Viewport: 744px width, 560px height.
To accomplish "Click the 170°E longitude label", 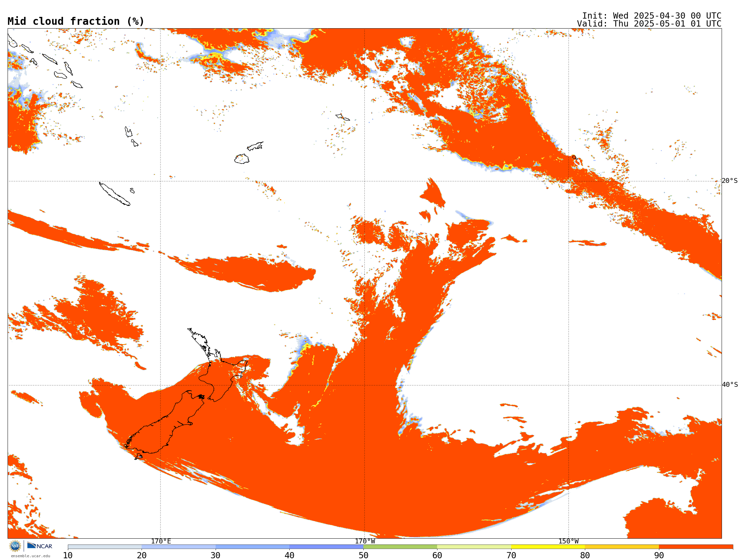I will [161, 541].
